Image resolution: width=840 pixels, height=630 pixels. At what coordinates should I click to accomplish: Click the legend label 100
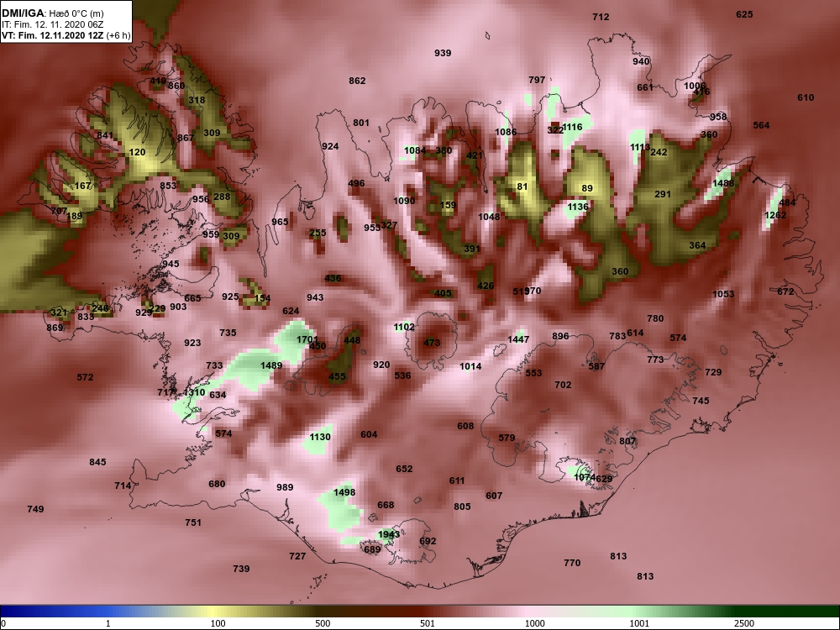click(x=218, y=623)
